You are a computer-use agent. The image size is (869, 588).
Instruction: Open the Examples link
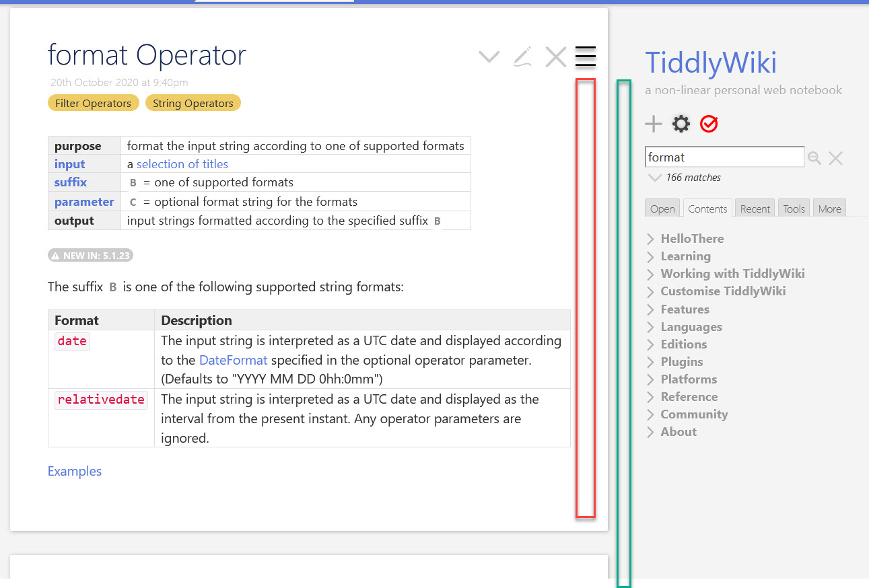(x=75, y=472)
